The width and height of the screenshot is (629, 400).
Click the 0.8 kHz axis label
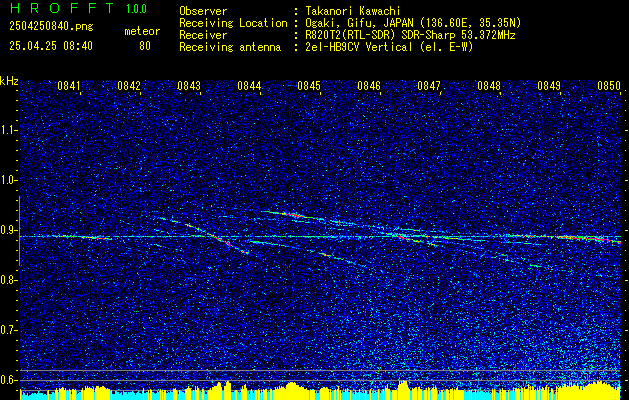pos(7,280)
